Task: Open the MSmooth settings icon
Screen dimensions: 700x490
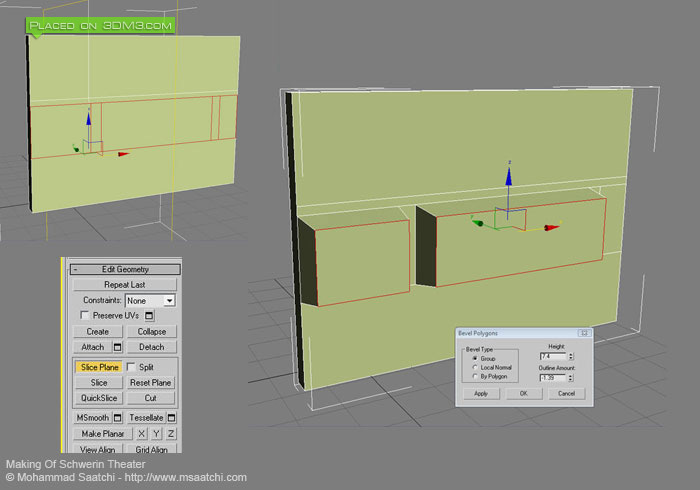Action: 117,417
